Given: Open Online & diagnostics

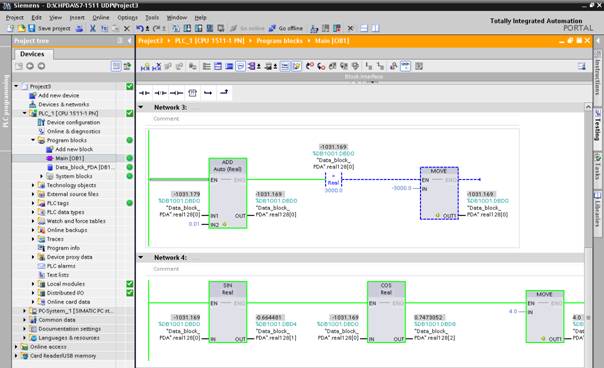Looking at the screenshot, I should coord(73,131).
